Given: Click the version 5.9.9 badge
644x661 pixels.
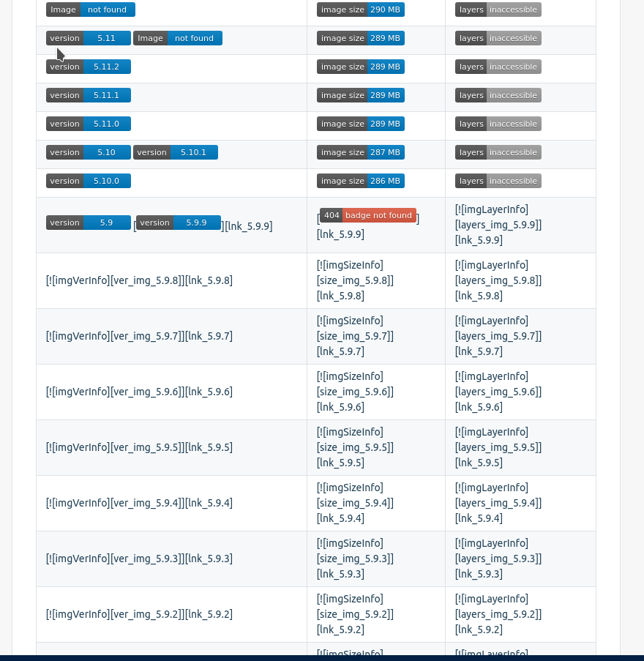Looking at the screenshot, I should (x=176, y=223).
